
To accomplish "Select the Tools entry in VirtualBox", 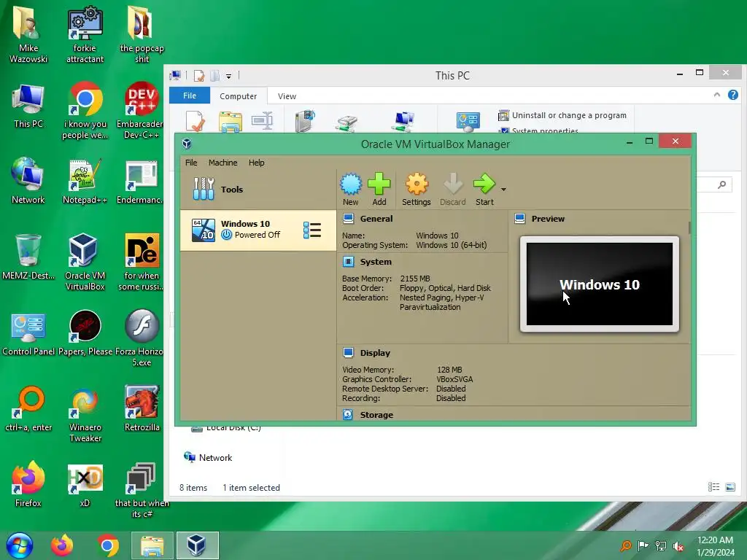I will coord(258,189).
